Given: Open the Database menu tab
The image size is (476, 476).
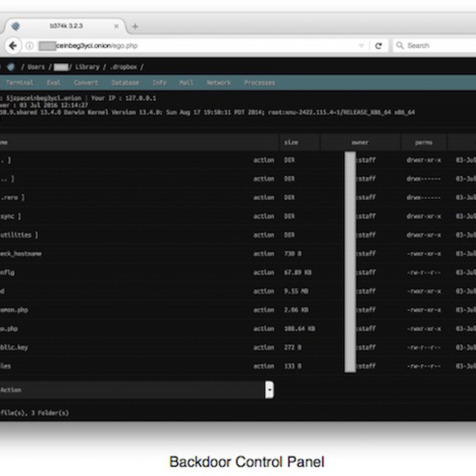Looking at the screenshot, I should coord(125,83).
